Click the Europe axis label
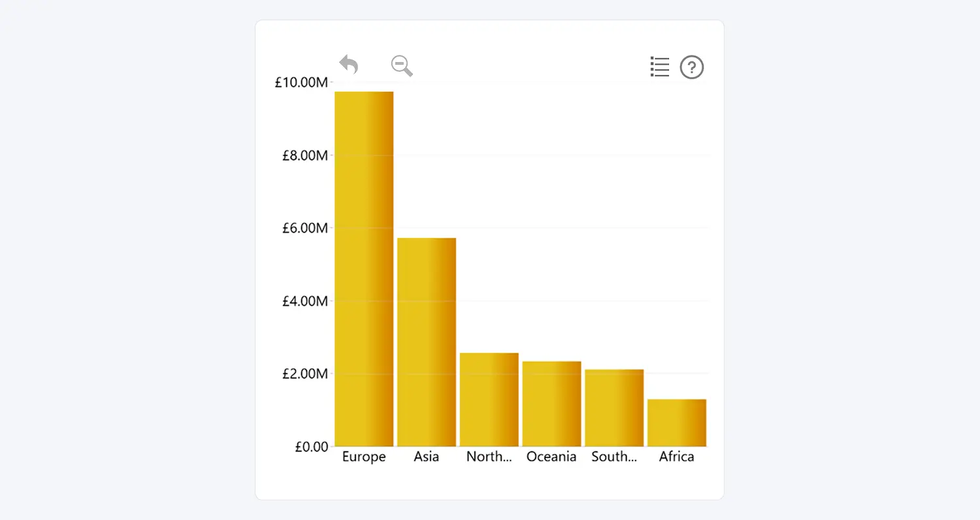This screenshot has height=520, width=980. (364, 457)
